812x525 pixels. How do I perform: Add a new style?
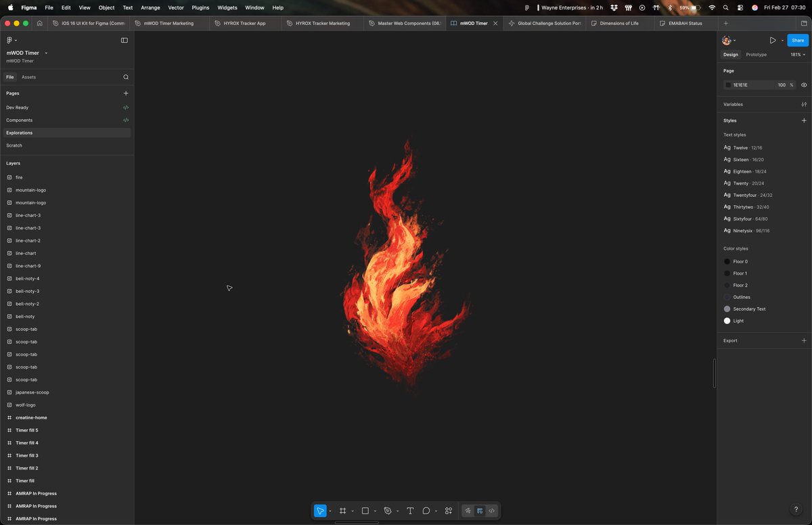[x=804, y=120]
